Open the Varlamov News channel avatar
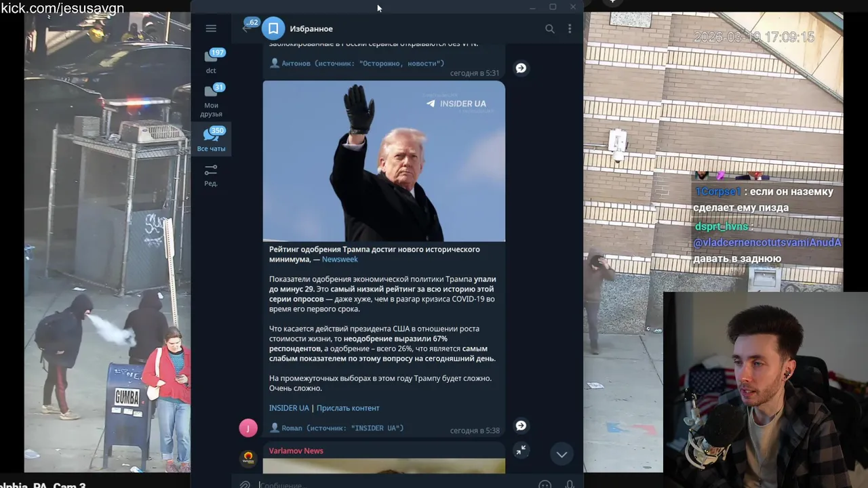The height and width of the screenshot is (488, 868). click(x=248, y=457)
